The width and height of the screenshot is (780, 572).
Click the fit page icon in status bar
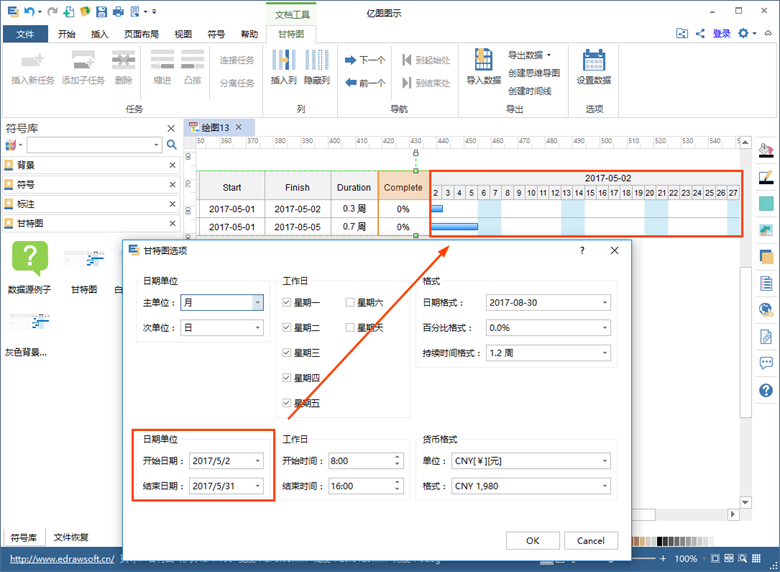pos(715,559)
